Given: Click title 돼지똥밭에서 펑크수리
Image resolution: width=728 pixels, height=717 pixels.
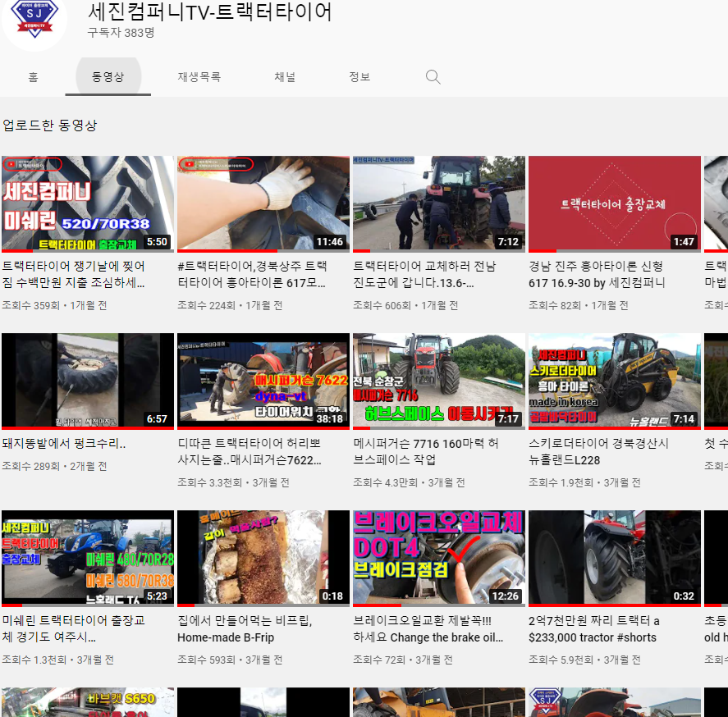Looking at the screenshot, I should point(63,443).
